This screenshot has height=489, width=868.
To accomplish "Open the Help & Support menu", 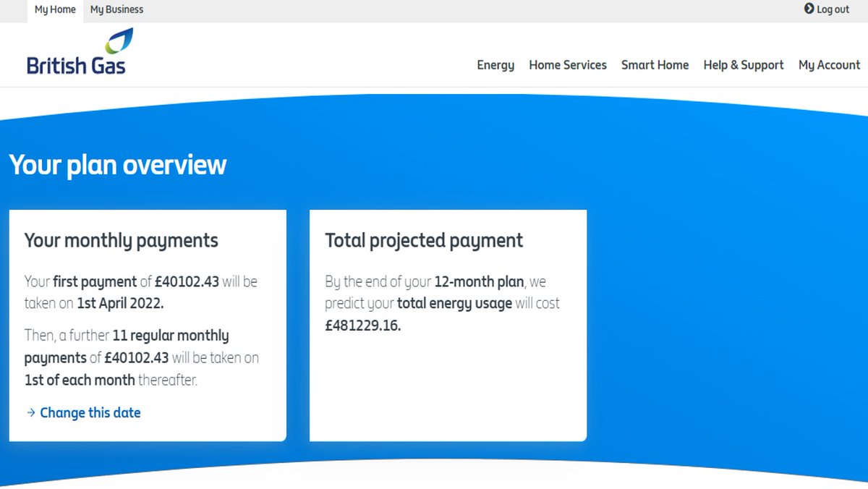I will pyautogui.click(x=744, y=65).
